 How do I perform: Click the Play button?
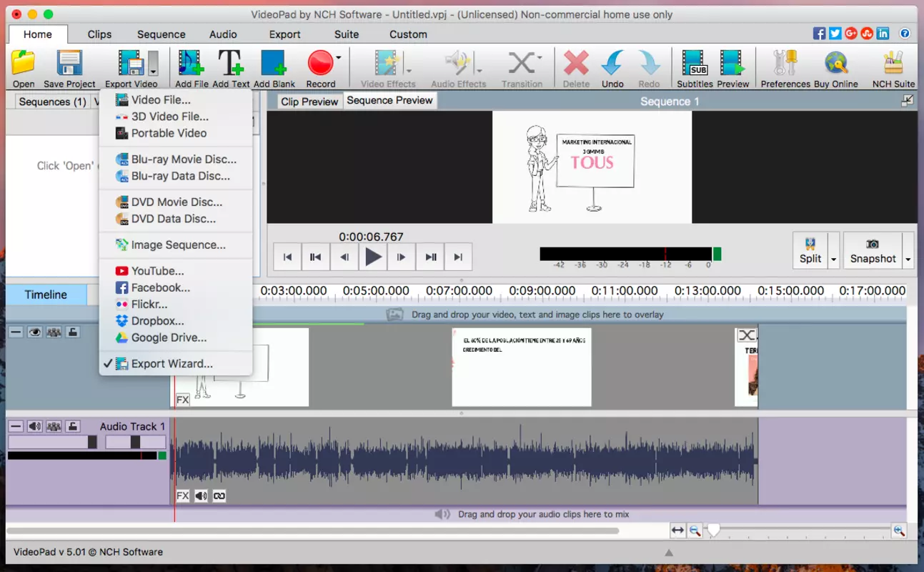pyautogui.click(x=373, y=257)
